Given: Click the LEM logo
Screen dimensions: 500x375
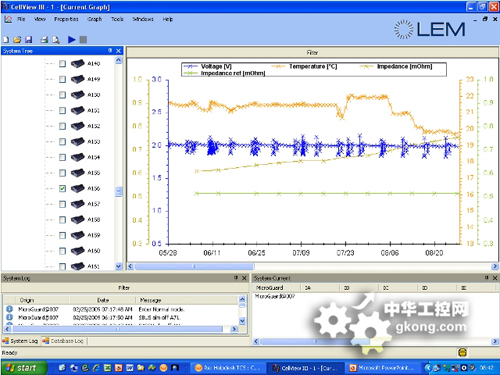Looking at the screenshot, I should (429, 29).
